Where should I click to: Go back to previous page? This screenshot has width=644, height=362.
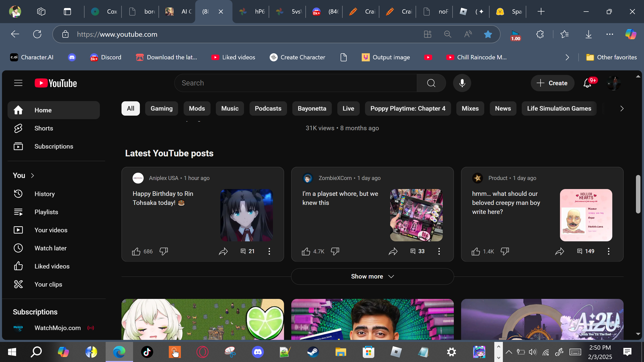(x=15, y=34)
